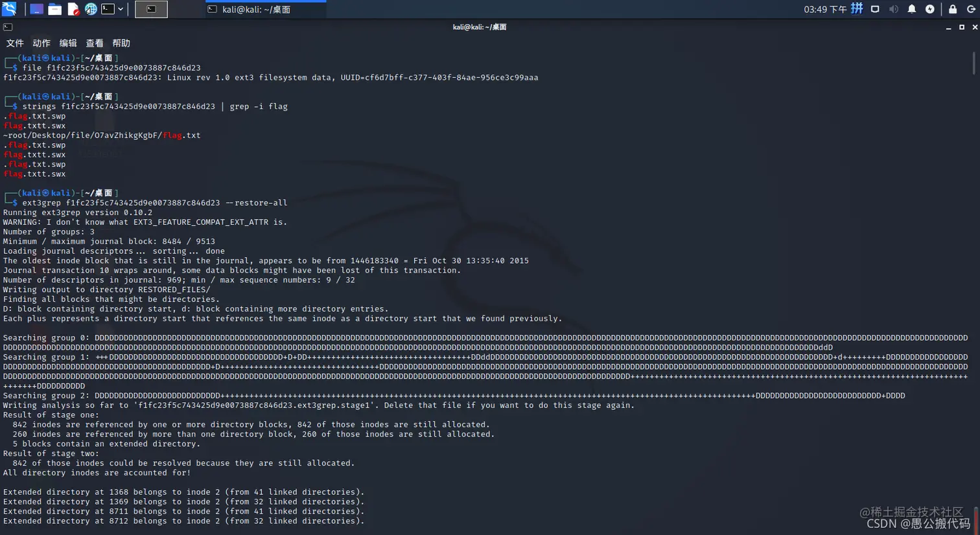Minimize the terminal window

[x=948, y=27]
